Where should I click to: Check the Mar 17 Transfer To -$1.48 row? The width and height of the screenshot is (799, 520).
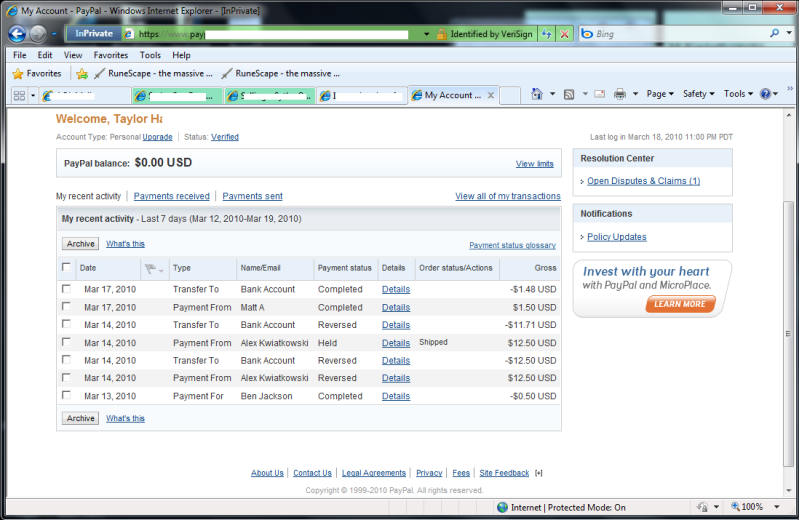click(x=66, y=289)
